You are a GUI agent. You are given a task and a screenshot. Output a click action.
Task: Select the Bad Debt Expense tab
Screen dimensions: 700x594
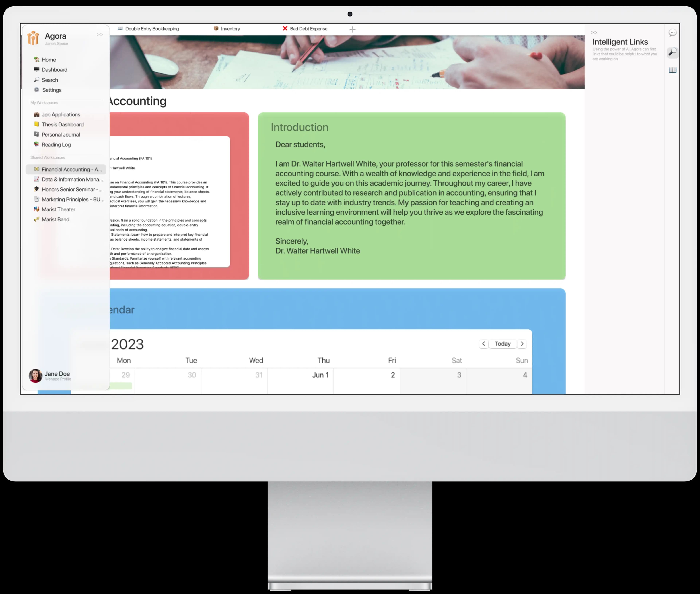pyautogui.click(x=309, y=28)
